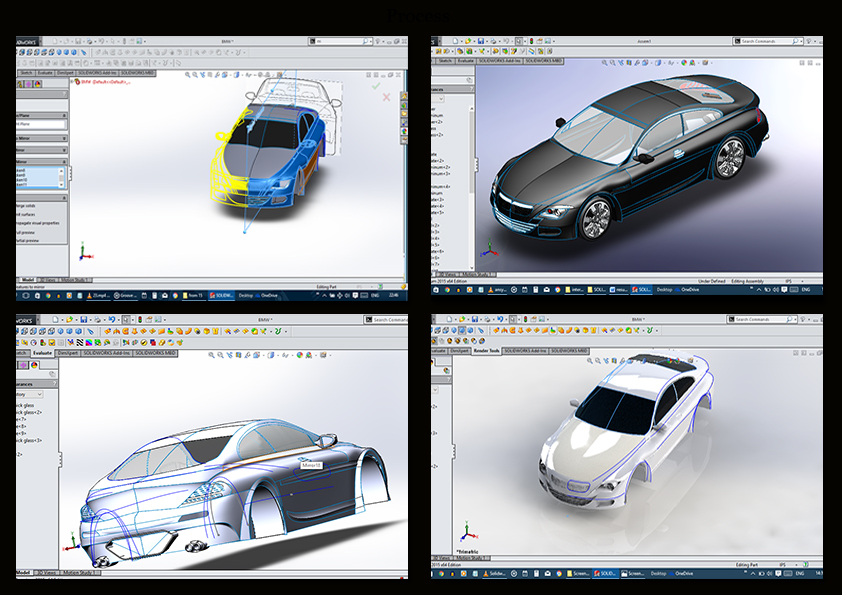Click Save icon in Render Tools window
842x595 pixels.
[x=474, y=319]
